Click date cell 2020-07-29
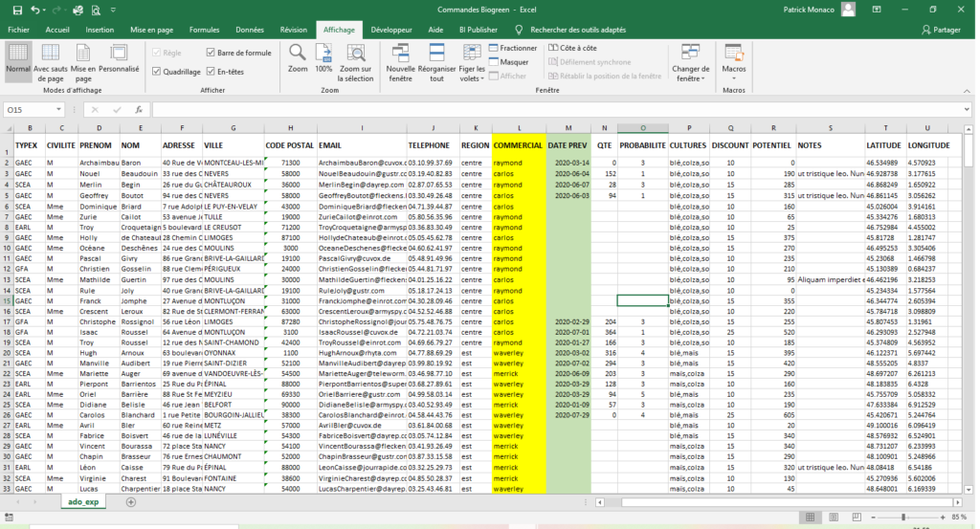980x529 pixels. coord(568,415)
